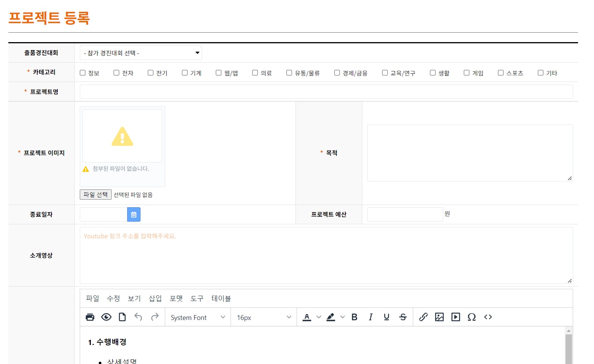Open the special character Omega tool
594x364 pixels.
472,317
